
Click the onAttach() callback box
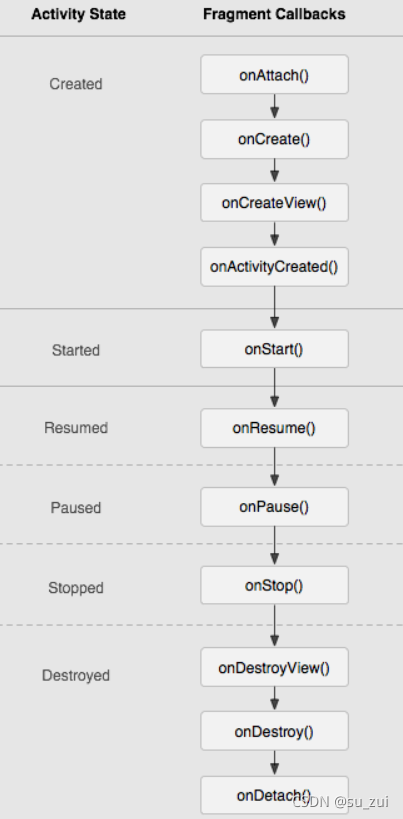click(x=275, y=75)
